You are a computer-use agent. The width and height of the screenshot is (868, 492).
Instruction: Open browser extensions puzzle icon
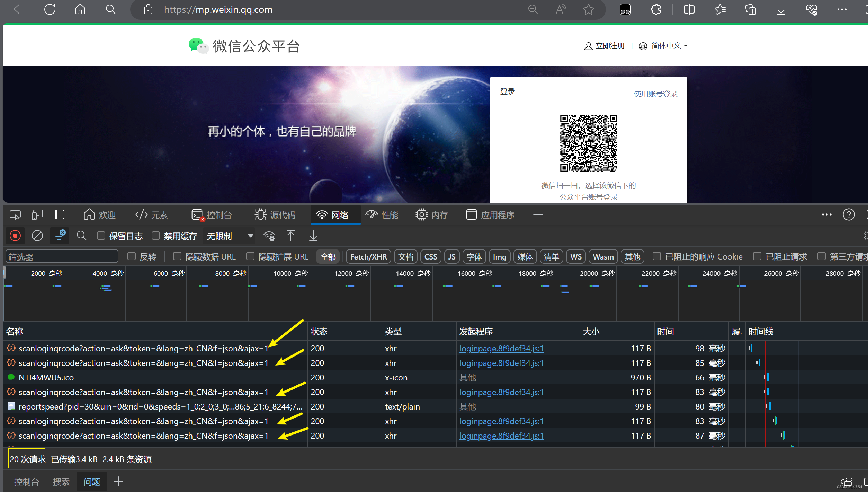click(x=656, y=9)
